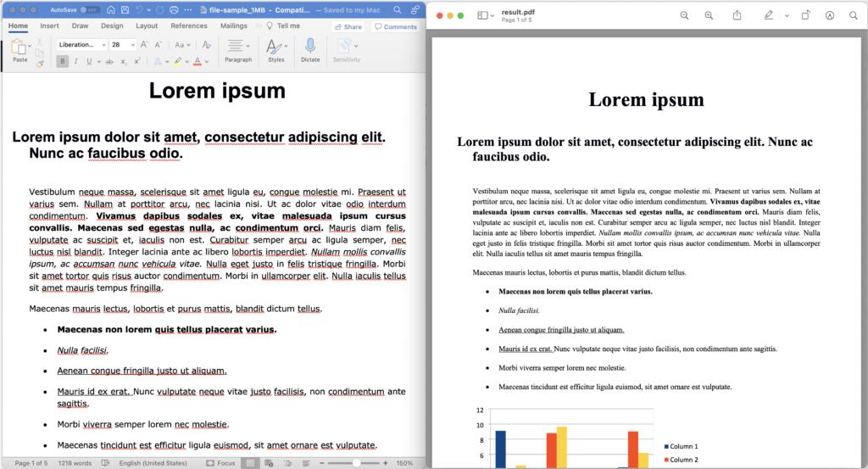Image resolution: width=868 pixels, height=469 pixels.
Task: Click the Share icon in Preview toolbar
Action: [x=737, y=15]
